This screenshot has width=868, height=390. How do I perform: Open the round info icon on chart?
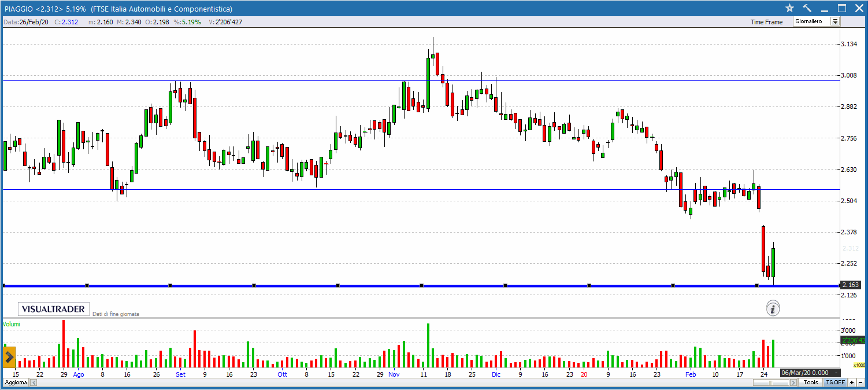[773, 308]
